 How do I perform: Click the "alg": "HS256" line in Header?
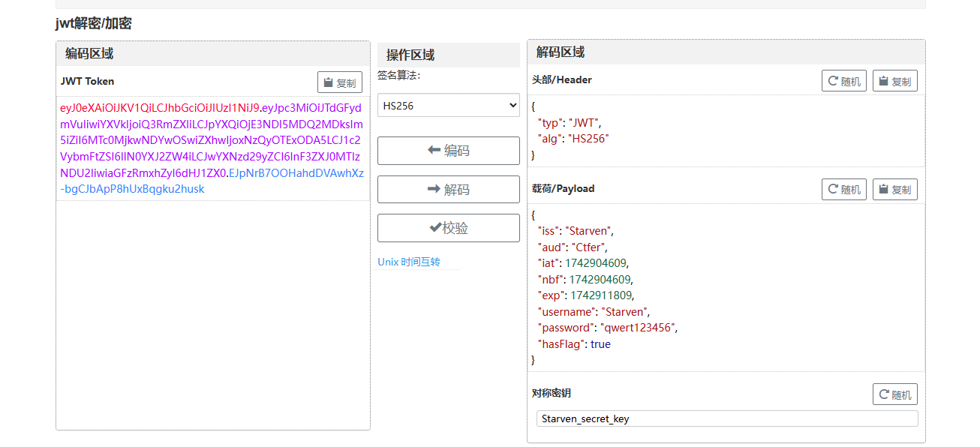coord(573,139)
